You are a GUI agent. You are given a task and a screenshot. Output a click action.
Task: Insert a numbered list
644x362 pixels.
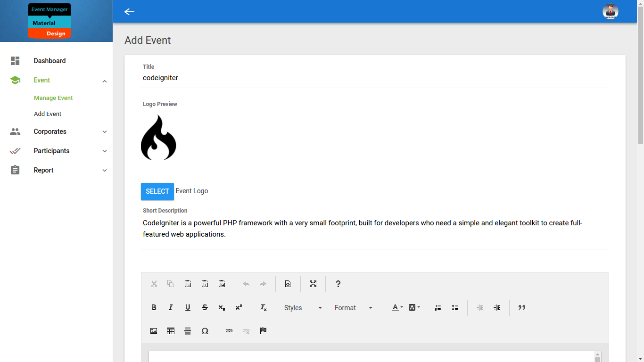pos(438,307)
